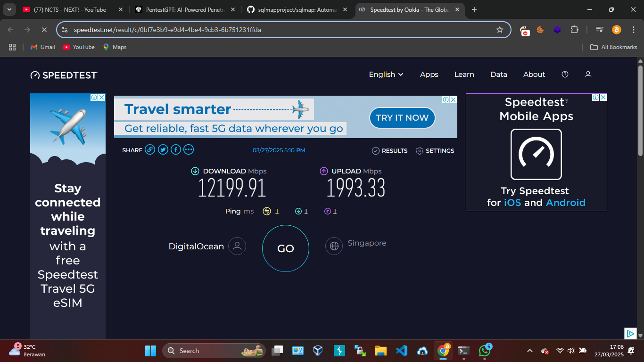
Task: Share the result on Facebook
Action: pos(176,150)
